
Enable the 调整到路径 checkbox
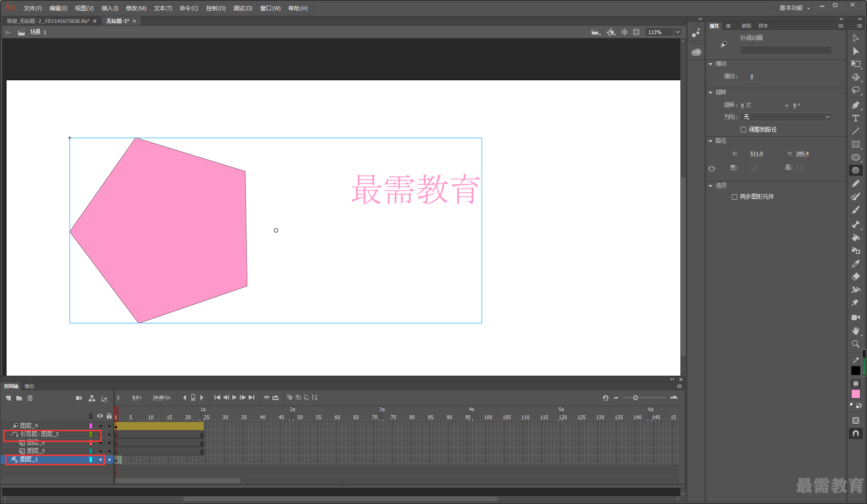point(743,130)
